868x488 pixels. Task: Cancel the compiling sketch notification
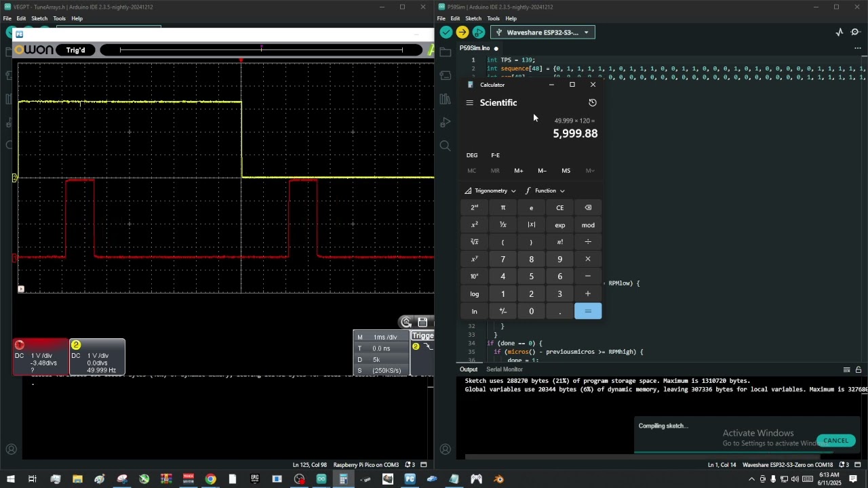[x=835, y=441]
